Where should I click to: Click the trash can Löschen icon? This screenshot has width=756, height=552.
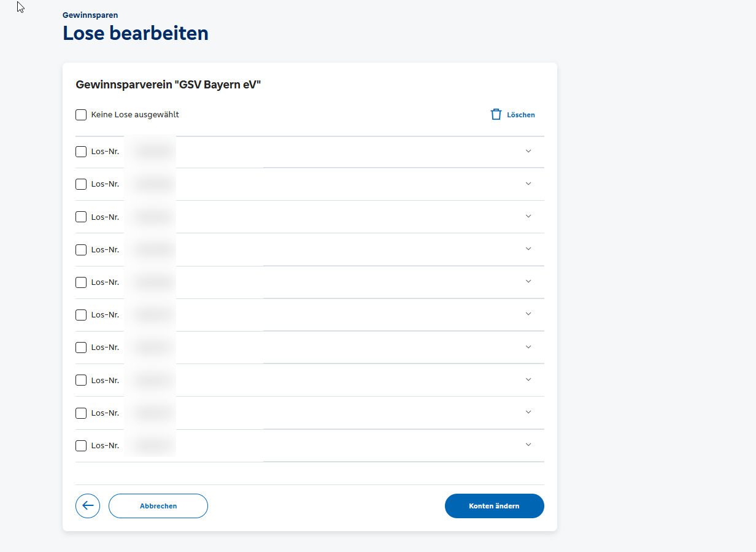tap(496, 114)
